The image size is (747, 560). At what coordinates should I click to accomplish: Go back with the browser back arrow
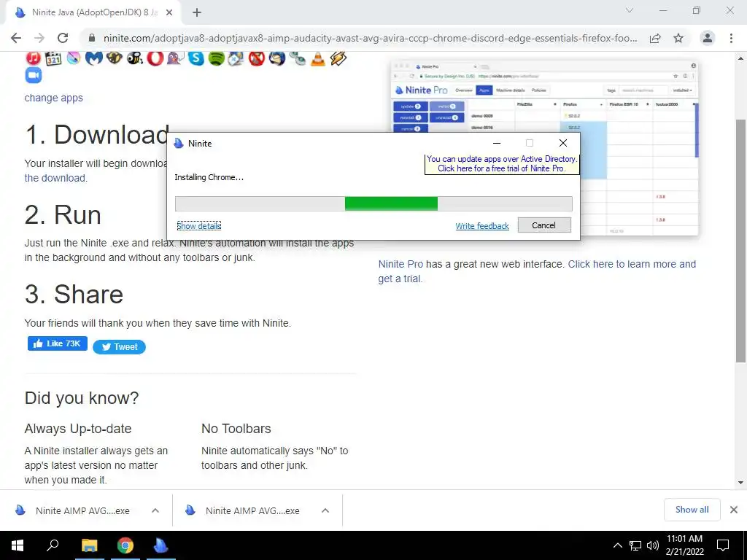(16, 38)
